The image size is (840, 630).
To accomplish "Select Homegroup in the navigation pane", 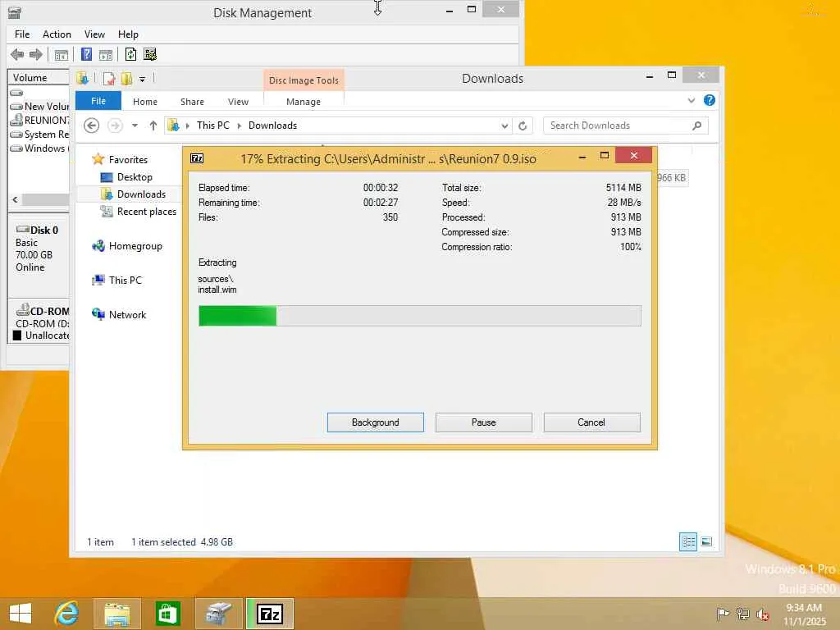I will 135,246.
